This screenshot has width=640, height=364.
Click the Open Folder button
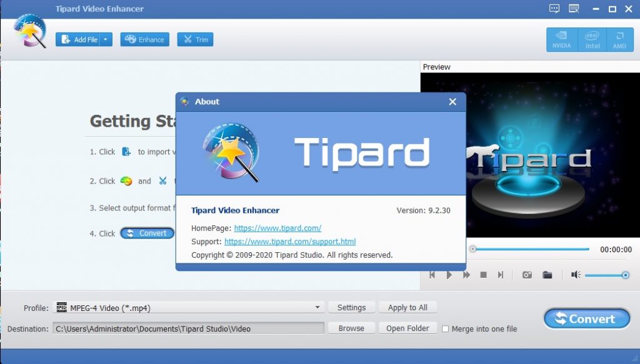point(407,328)
